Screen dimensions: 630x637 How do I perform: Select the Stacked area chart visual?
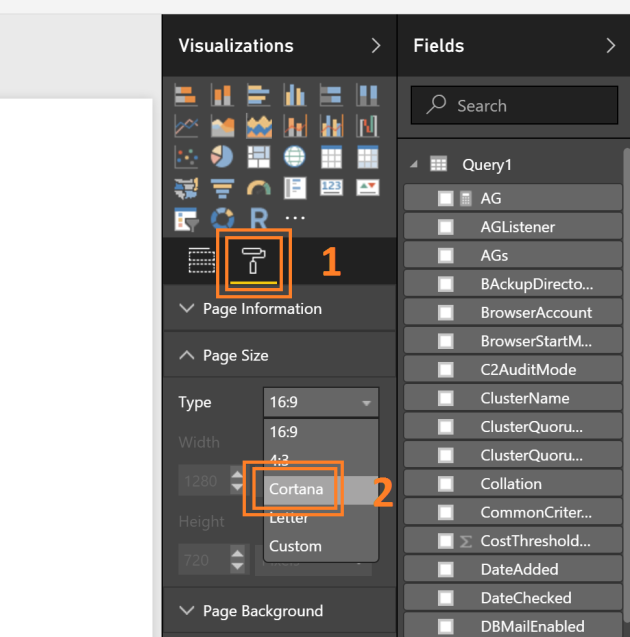pos(258,126)
